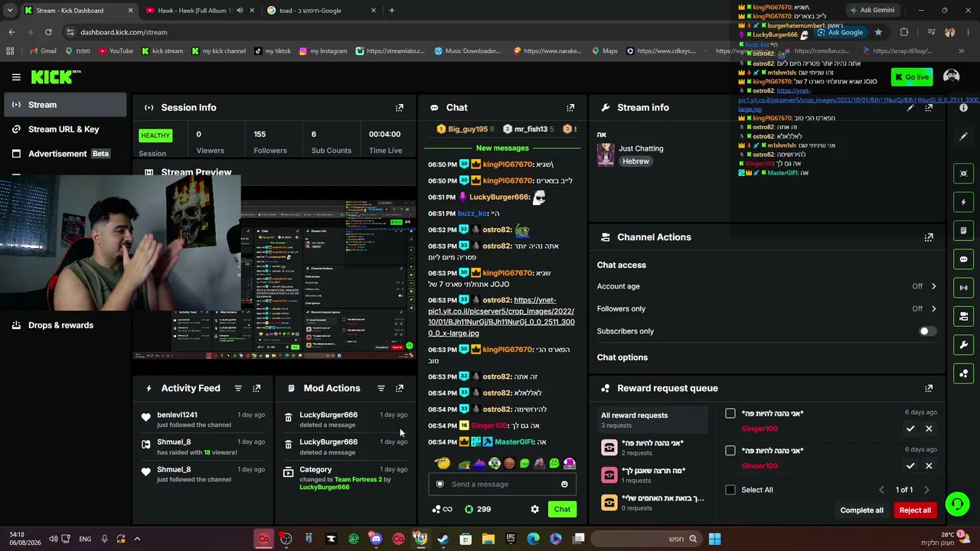The height and width of the screenshot is (551, 980).
Task: Open the Mod Actions filter
Action: (381, 389)
